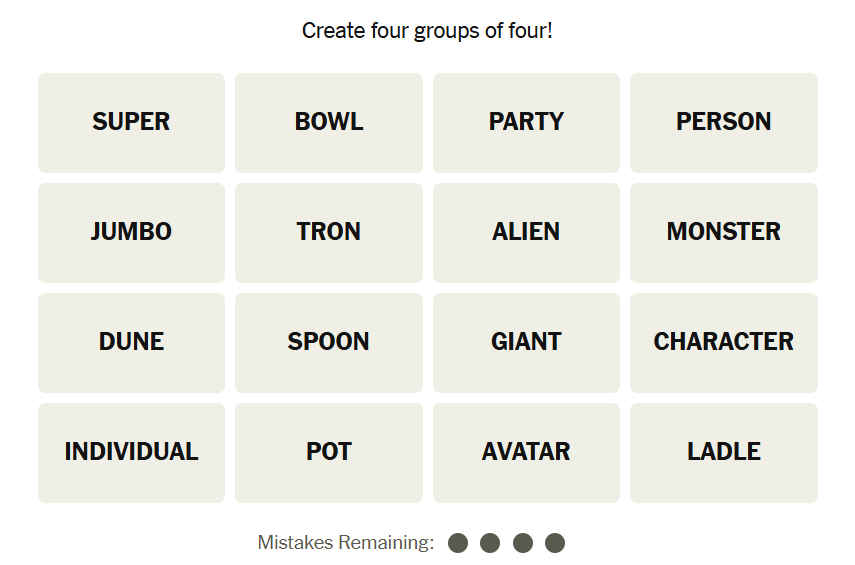Select the CHARACTER tile
Screen dimensions: 855x565
click(x=723, y=342)
